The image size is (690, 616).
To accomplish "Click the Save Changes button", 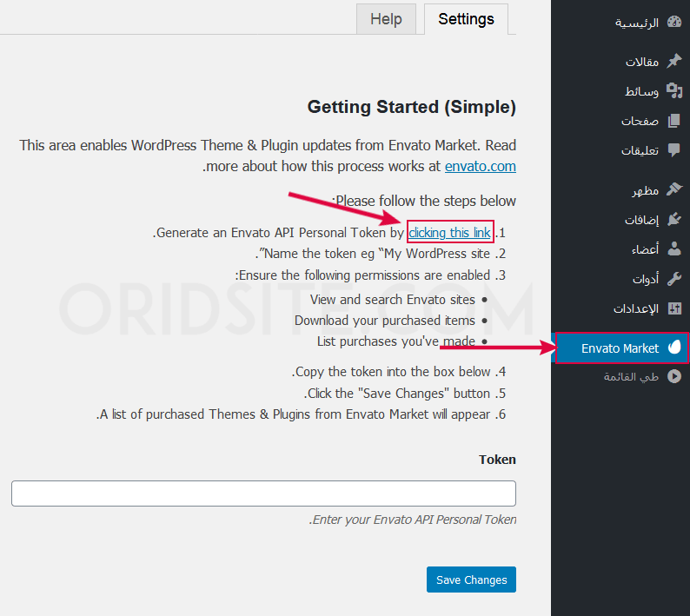I will point(471,580).
